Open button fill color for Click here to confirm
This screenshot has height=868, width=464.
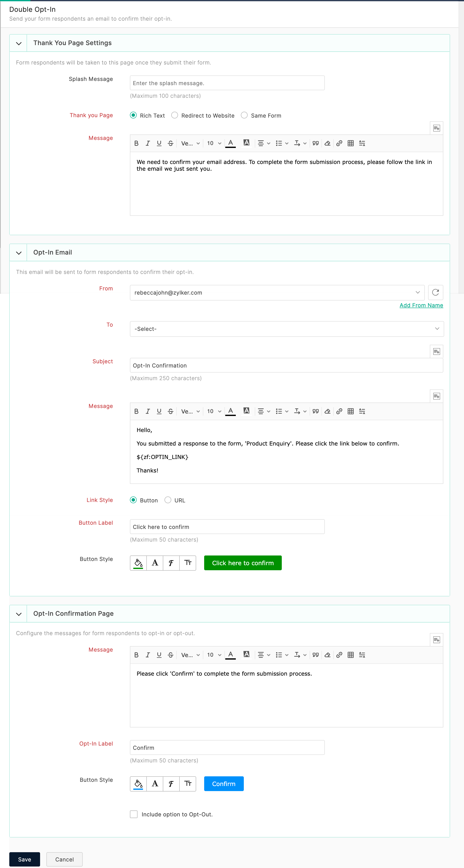coord(138,563)
